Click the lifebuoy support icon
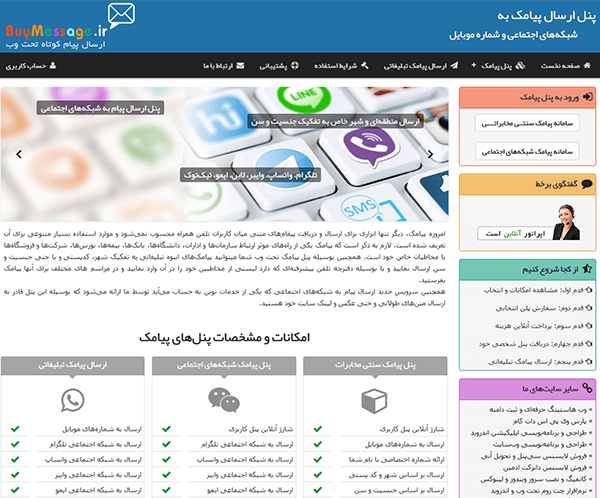Viewport: 600px width, 498px height. [x=295, y=65]
